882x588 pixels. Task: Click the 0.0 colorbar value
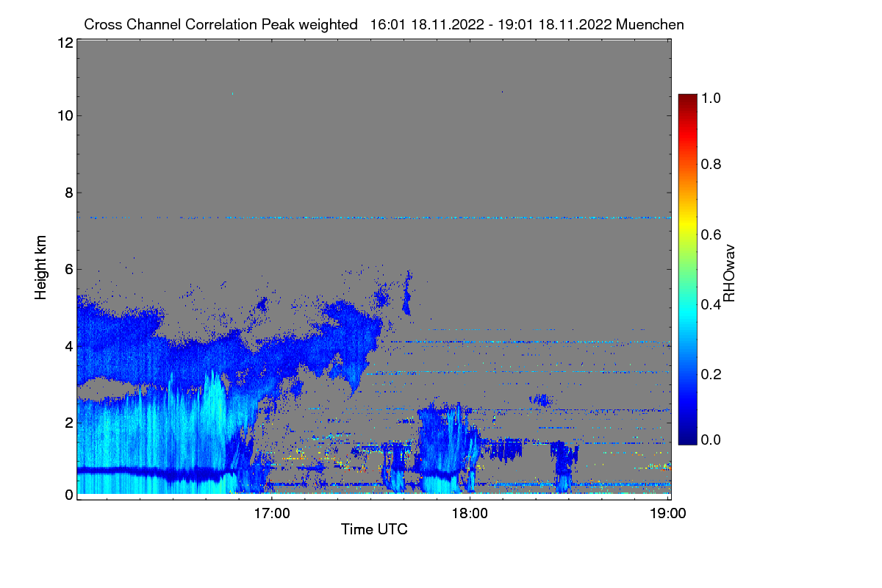click(711, 440)
